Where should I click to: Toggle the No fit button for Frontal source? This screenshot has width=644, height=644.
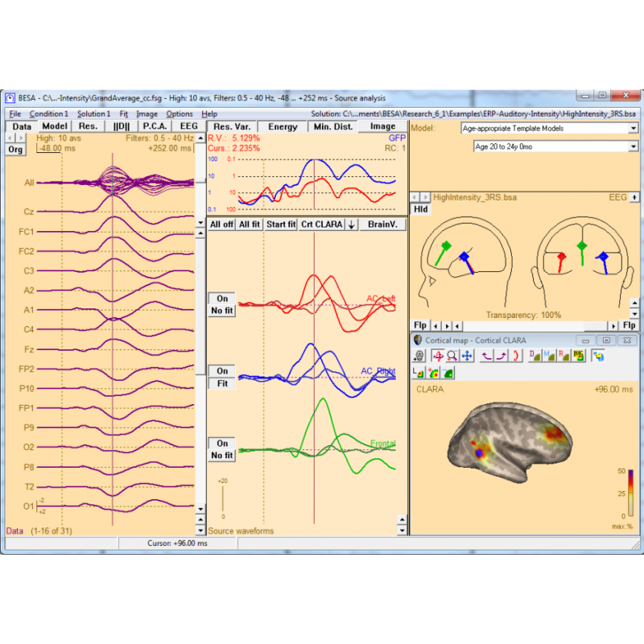pyautogui.click(x=222, y=456)
